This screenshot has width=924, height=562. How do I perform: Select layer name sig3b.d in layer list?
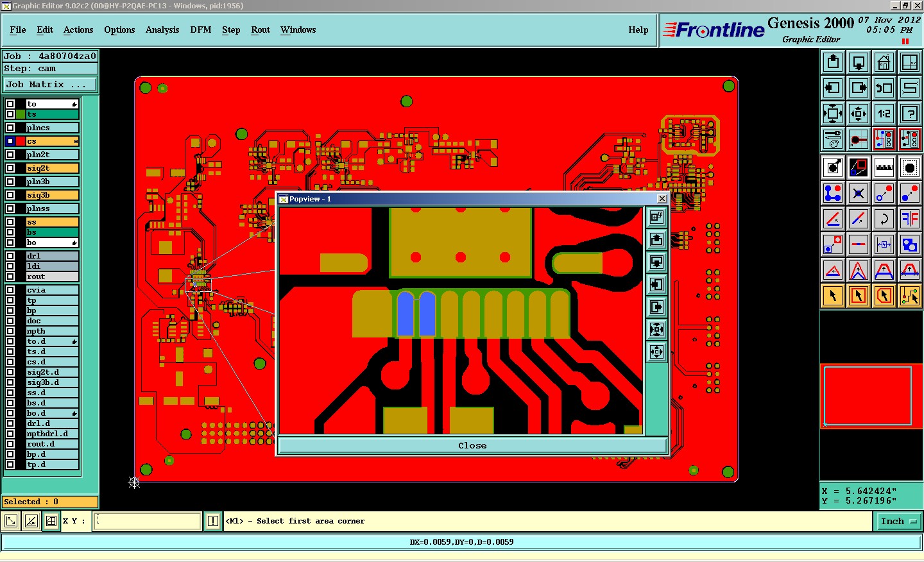pyautogui.click(x=52, y=382)
